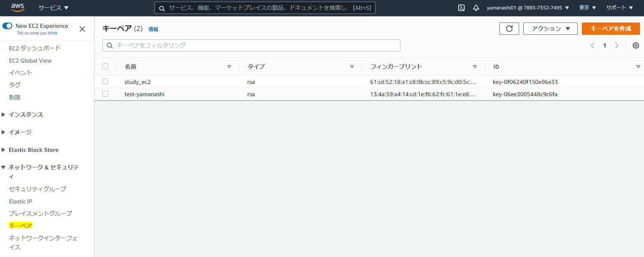Open the 東京 region selector

click(588, 8)
